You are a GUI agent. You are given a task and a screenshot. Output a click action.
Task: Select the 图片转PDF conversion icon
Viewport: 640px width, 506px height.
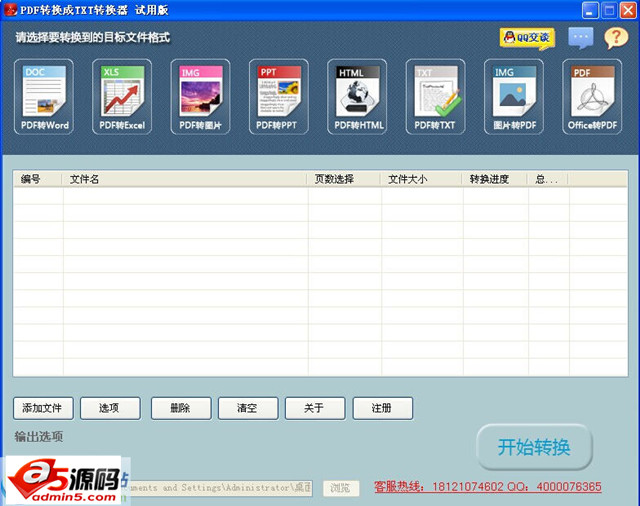(514, 97)
